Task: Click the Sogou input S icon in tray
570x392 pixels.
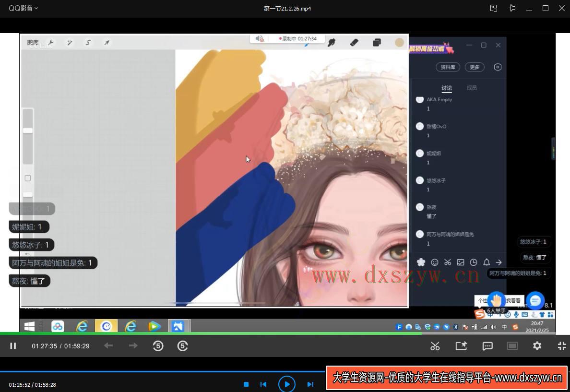Action: coord(515,327)
